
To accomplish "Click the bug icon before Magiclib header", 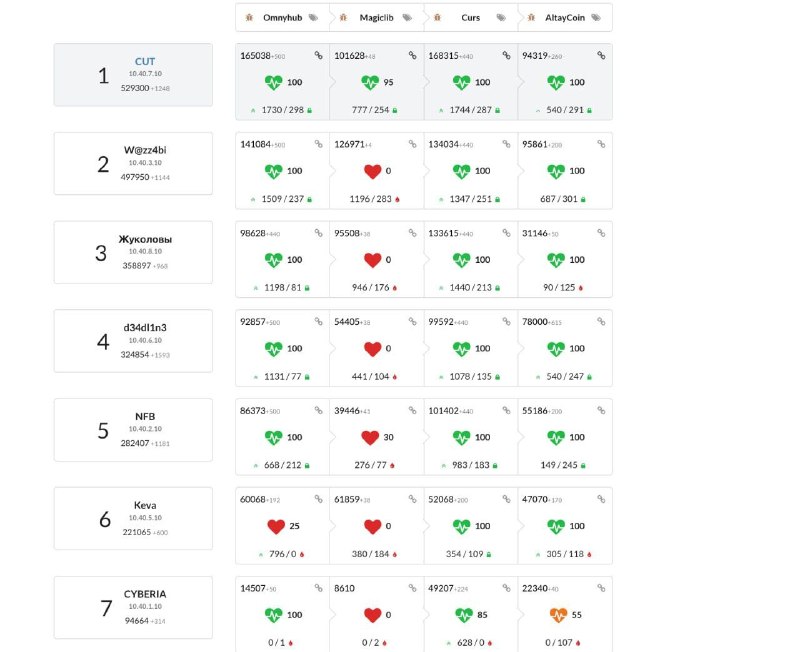I will coord(343,18).
